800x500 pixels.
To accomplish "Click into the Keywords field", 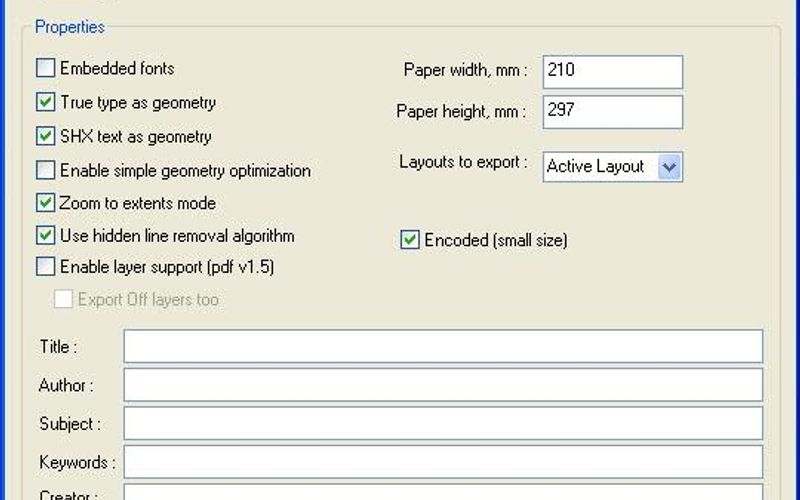I will (x=442, y=462).
